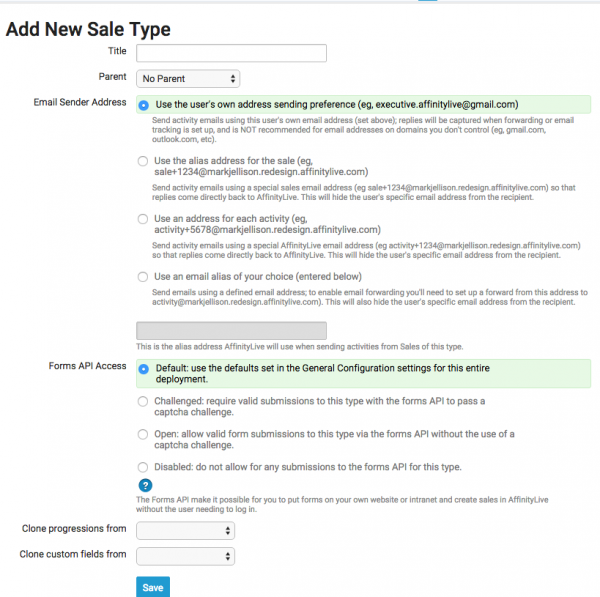Select the user's own address sending preference

(145, 104)
